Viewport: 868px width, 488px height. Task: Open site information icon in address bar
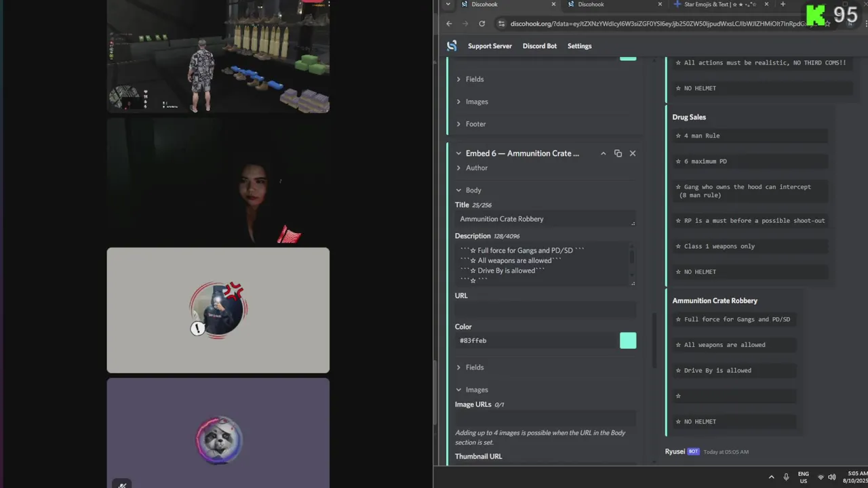tap(501, 24)
